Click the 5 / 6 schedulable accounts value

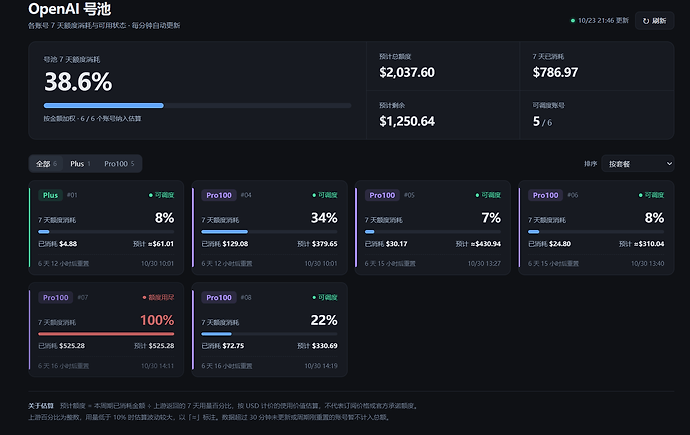[542, 122]
